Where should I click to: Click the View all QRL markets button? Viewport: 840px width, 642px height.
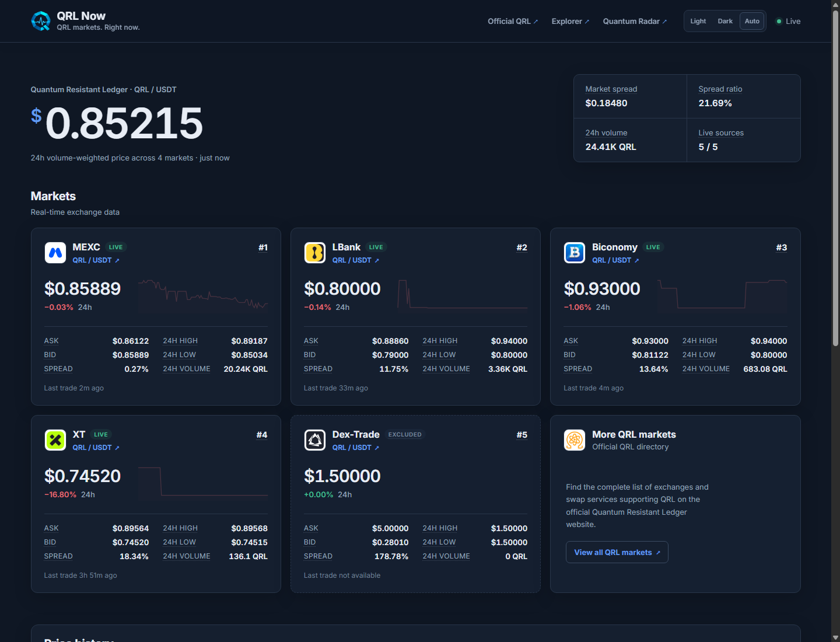click(x=617, y=552)
